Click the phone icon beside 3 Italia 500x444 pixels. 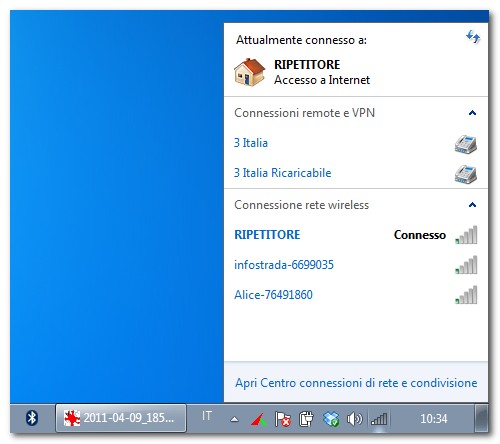[466, 144]
